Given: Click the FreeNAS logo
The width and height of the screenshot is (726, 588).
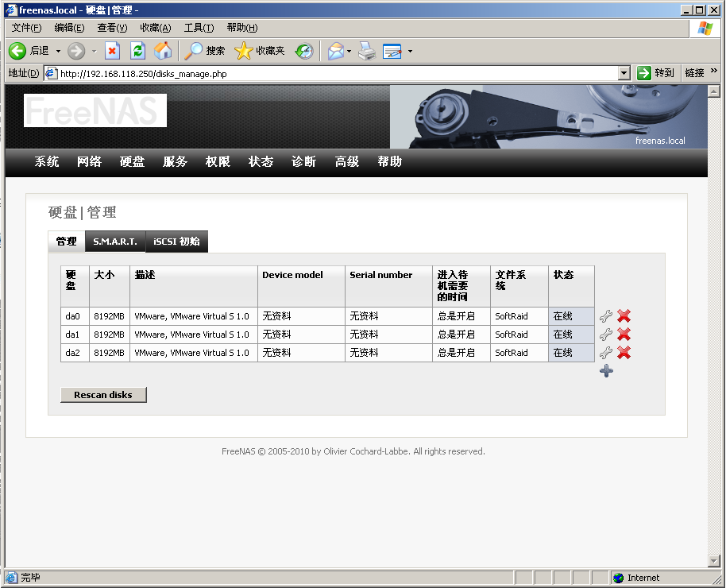Looking at the screenshot, I should [95, 110].
